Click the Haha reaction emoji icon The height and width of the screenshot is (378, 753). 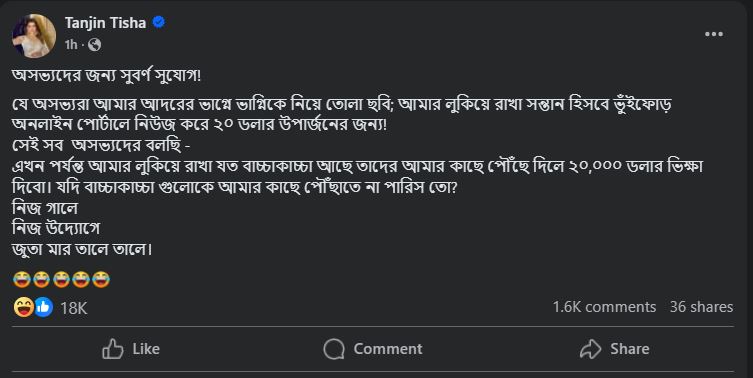23,307
